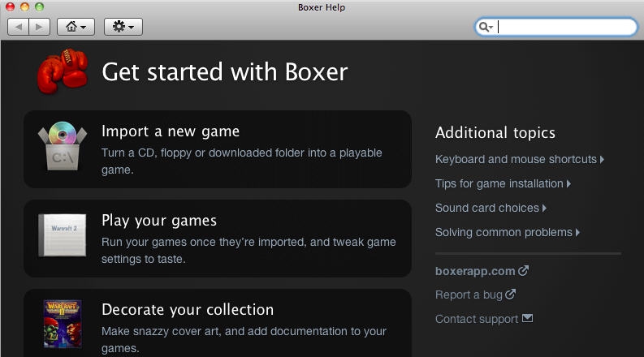This screenshot has height=357, width=644.
Task: Open the gear actions dropdown
Action: point(123,27)
